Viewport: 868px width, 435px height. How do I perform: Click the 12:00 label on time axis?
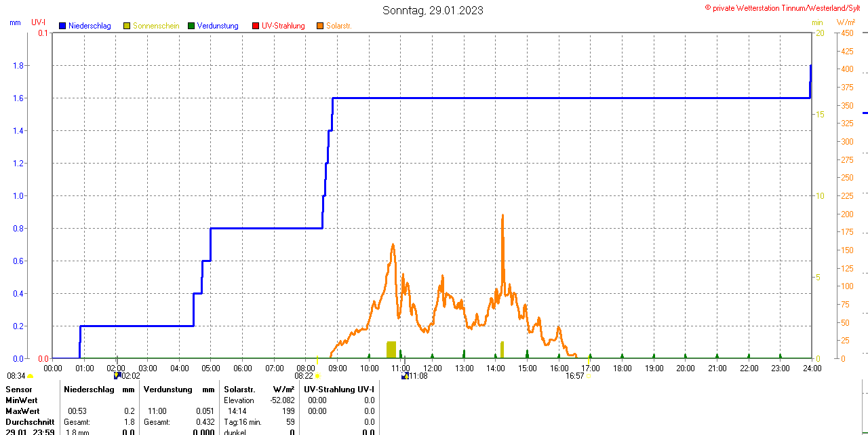pyautogui.click(x=433, y=368)
